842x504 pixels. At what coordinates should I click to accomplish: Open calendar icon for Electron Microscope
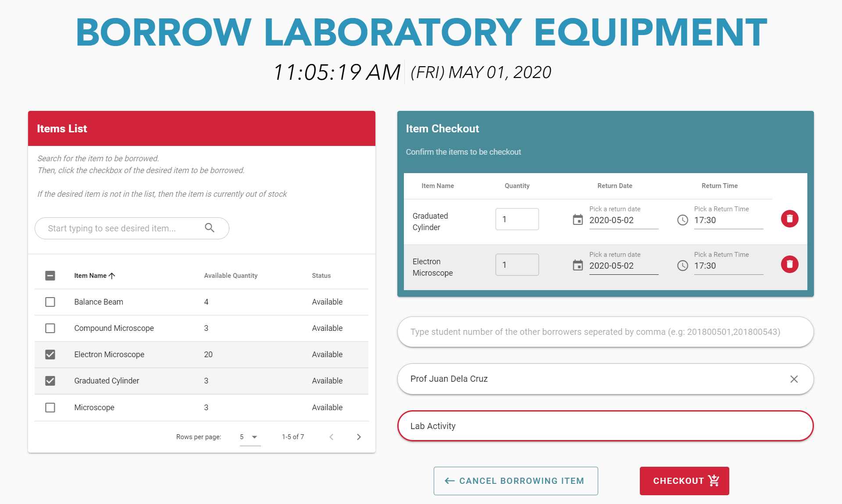point(578,265)
